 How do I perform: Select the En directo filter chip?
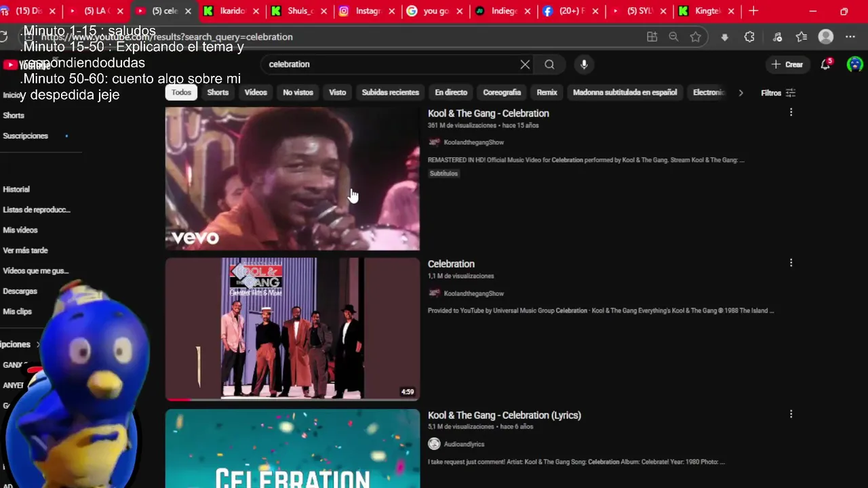pyautogui.click(x=451, y=92)
